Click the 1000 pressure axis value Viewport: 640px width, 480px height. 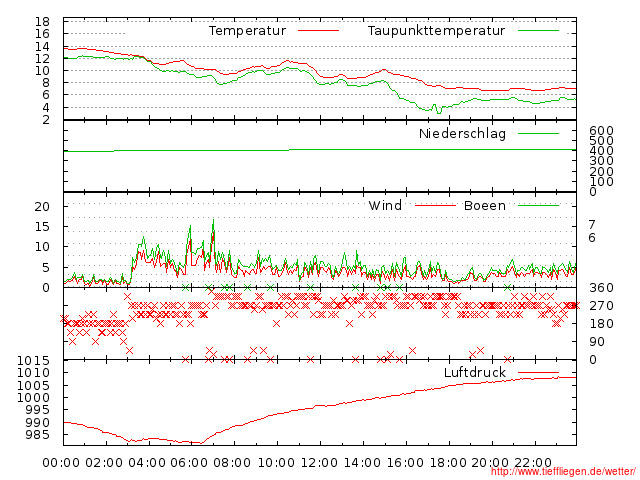pos(33,398)
